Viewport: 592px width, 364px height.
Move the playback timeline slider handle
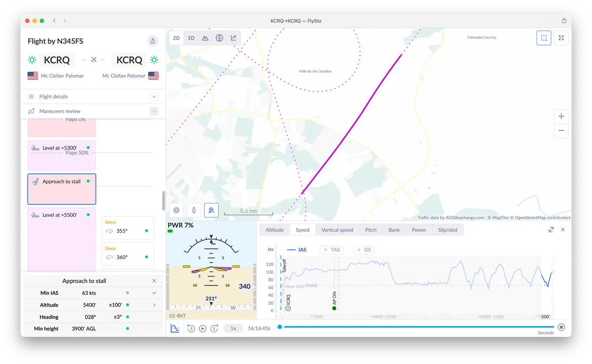pyautogui.click(x=280, y=327)
